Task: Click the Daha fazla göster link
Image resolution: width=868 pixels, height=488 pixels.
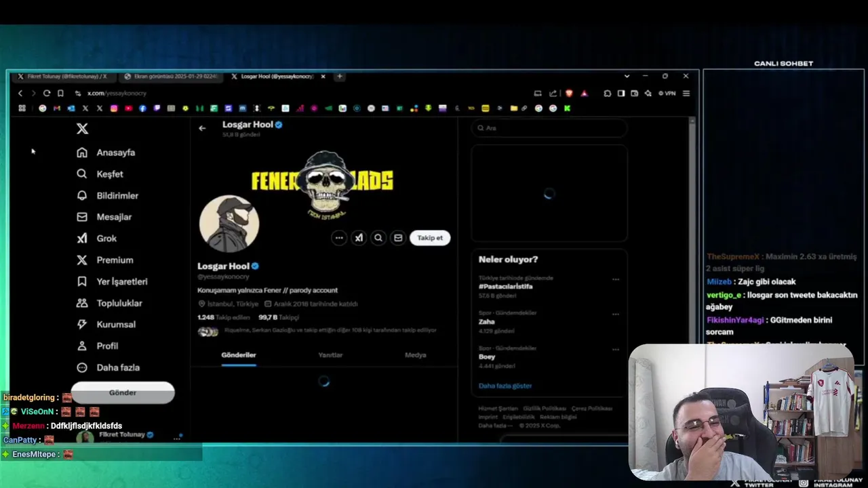Action: 505,386
